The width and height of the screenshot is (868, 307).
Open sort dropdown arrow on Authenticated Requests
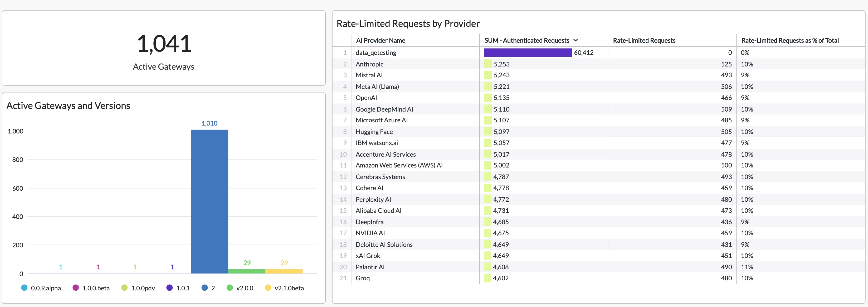[x=576, y=40]
